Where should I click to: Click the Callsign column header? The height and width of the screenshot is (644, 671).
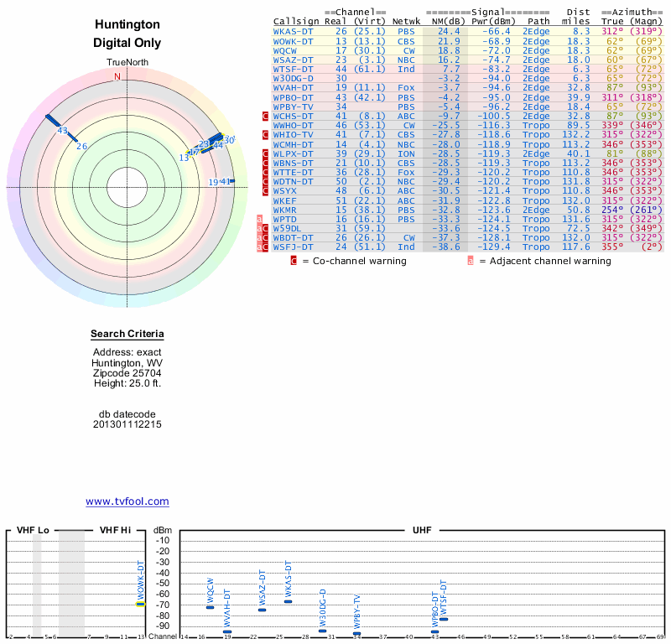[x=294, y=21]
